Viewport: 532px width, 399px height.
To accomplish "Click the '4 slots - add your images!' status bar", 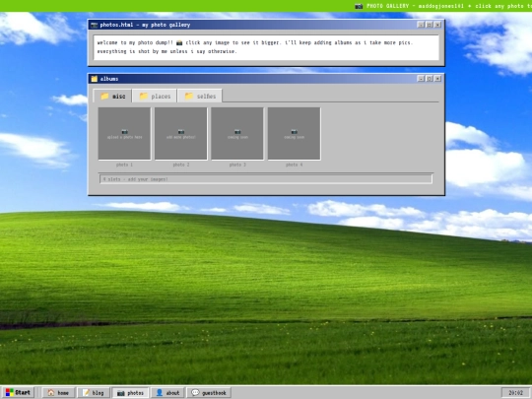I will click(266, 178).
